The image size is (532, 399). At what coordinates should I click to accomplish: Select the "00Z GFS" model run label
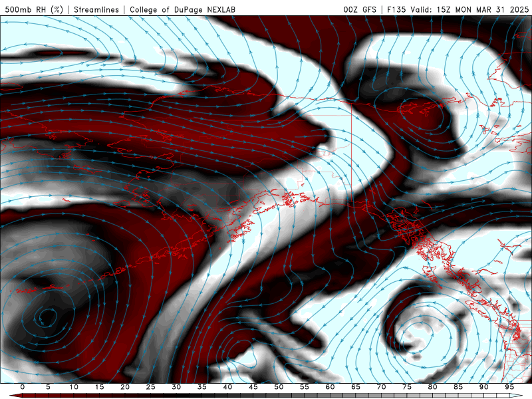pos(360,9)
